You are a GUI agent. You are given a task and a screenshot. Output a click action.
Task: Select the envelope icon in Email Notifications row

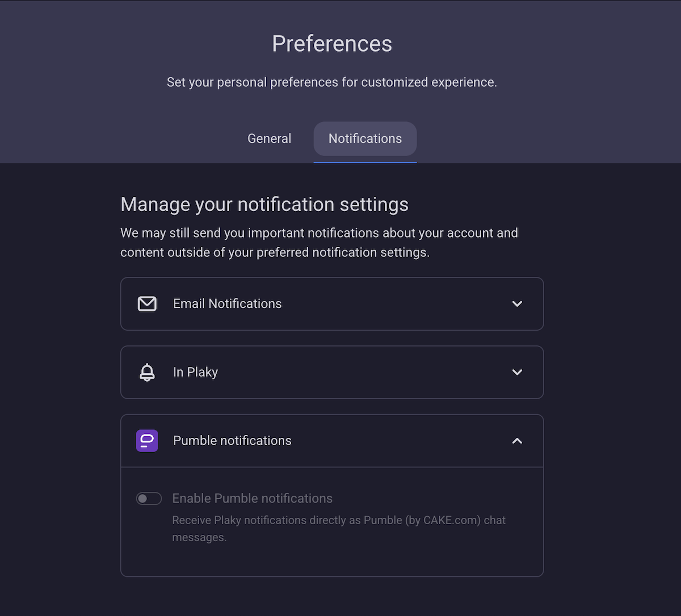tap(147, 303)
